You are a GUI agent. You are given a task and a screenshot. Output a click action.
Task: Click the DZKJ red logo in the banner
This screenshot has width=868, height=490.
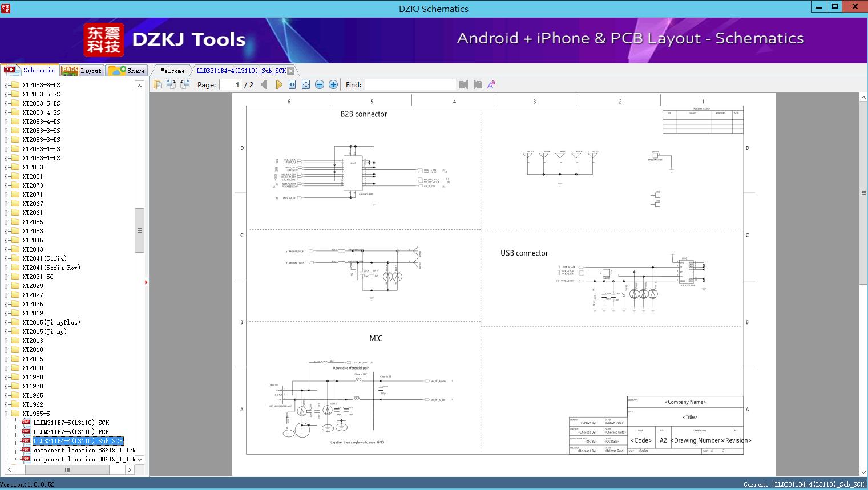(104, 39)
